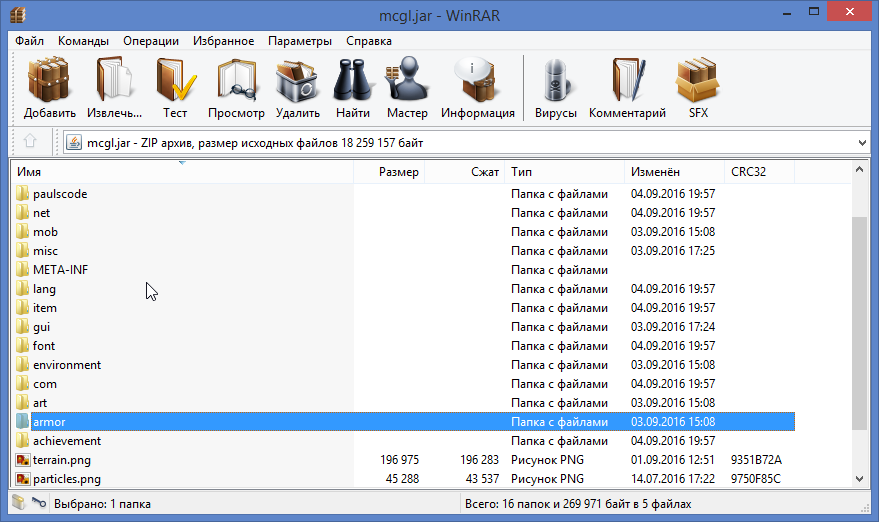Click the window resize grip corner
Viewport: 879px width, 522px height.
coord(865,507)
